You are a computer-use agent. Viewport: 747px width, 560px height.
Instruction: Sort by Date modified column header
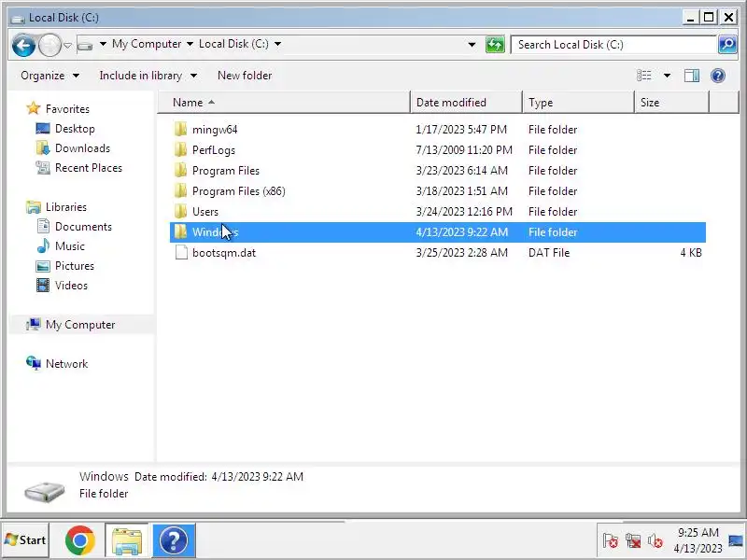tap(466, 103)
